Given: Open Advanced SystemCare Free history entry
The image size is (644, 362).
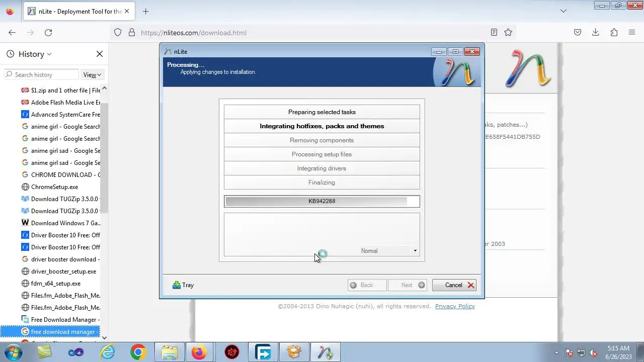Looking at the screenshot, I should [60, 115].
